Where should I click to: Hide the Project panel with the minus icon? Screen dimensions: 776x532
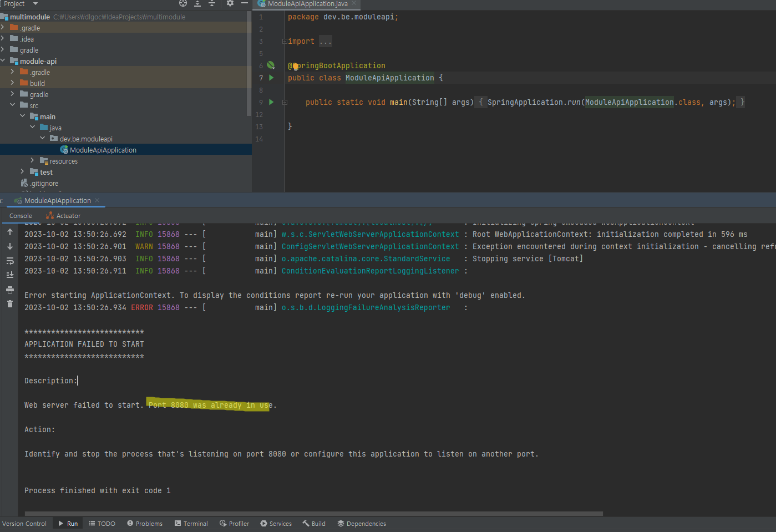tap(244, 3)
